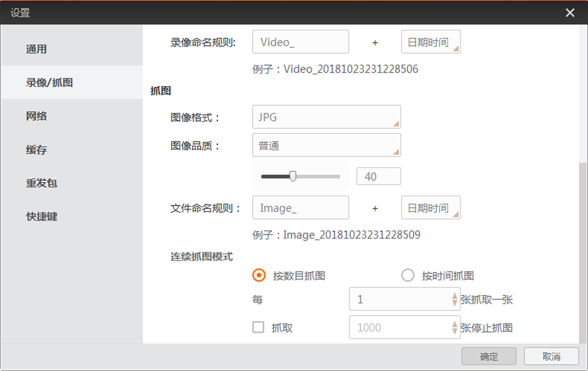
Task: Open the 图像品质 普通 dropdown
Action: coord(326,145)
